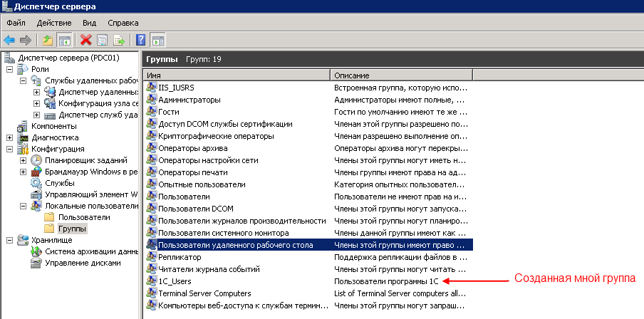Open the Справка menu
The width and height of the screenshot is (644, 319).
(123, 23)
